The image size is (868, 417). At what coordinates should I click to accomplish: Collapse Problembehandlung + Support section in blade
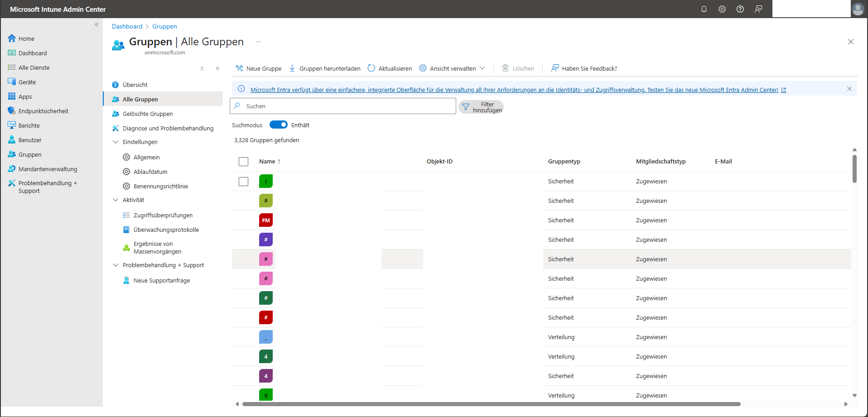click(116, 265)
